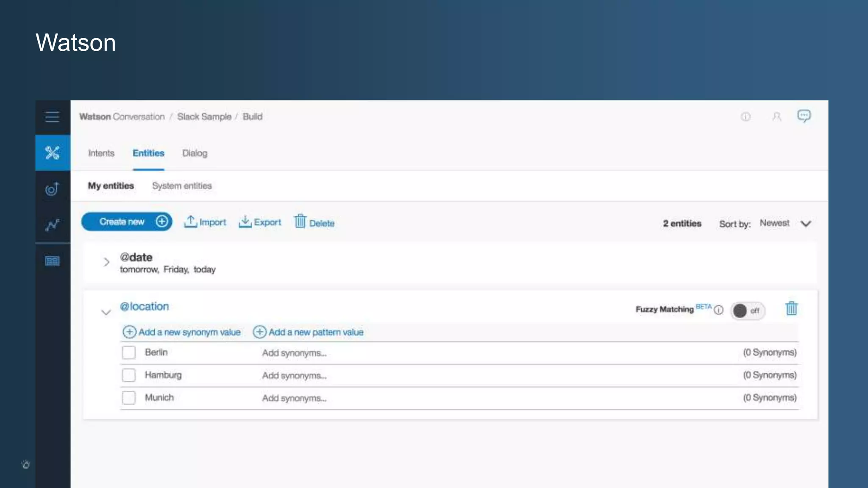Open the workspaces list sidebar icon

click(x=52, y=261)
